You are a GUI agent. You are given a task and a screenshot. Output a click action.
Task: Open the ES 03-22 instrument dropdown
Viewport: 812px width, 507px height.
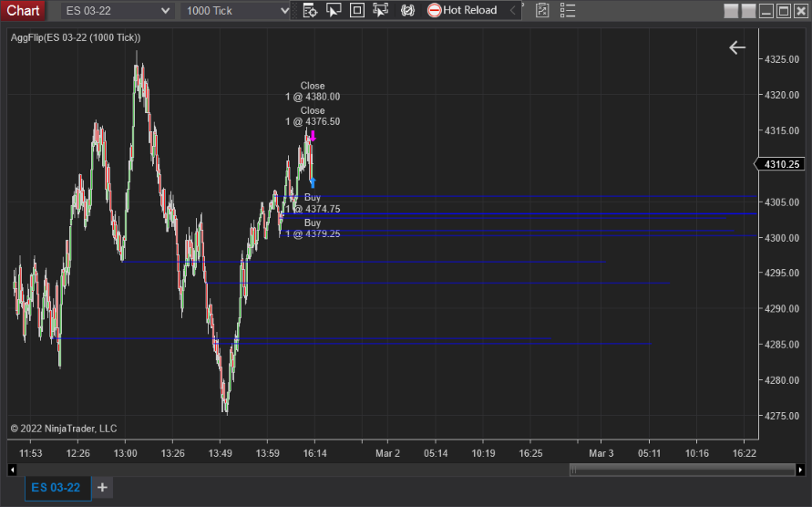(x=117, y=11)
